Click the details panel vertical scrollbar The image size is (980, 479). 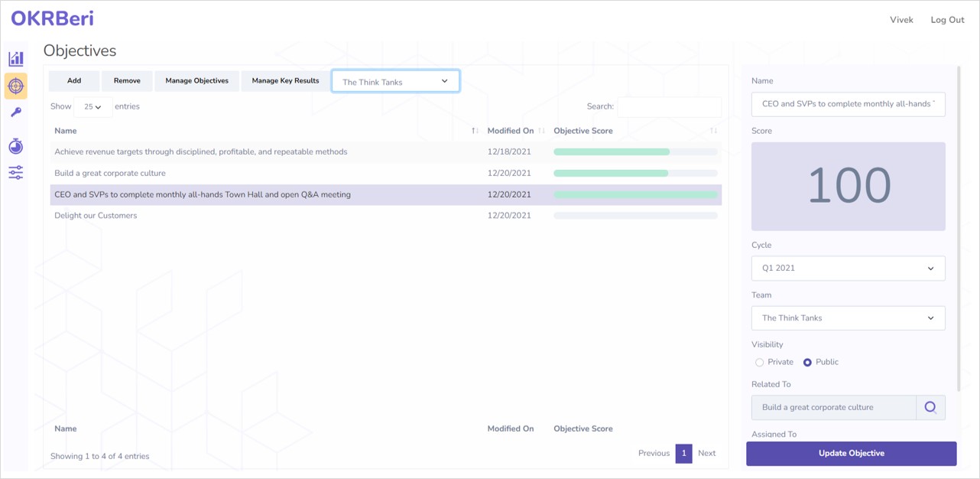(x=959, y=230)
